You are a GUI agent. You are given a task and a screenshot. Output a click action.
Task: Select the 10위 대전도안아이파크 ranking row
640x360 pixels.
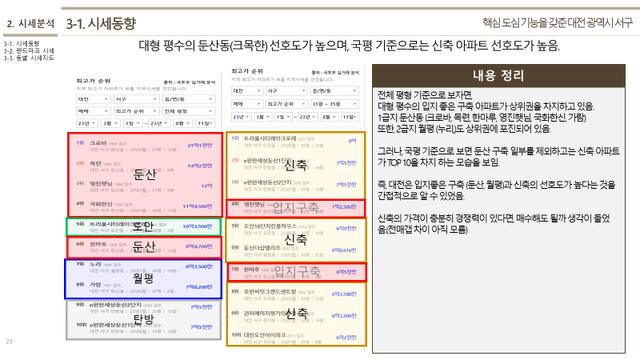[x=295, y=338]
